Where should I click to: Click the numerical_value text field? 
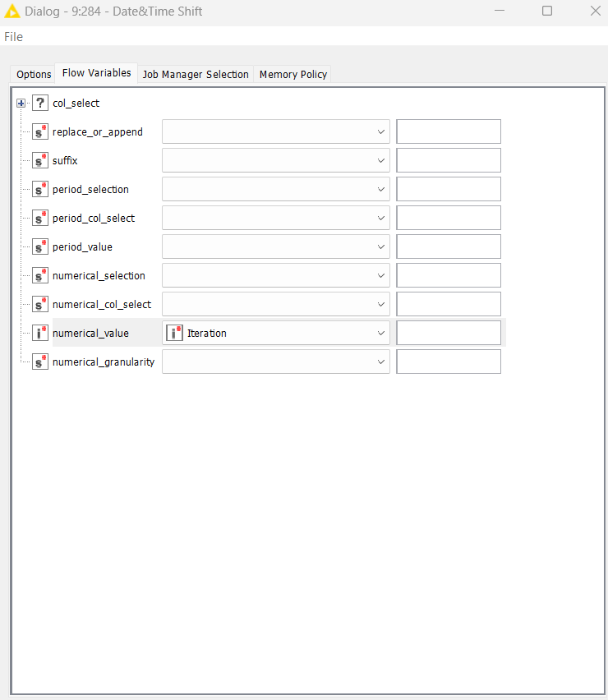[448, 334]
